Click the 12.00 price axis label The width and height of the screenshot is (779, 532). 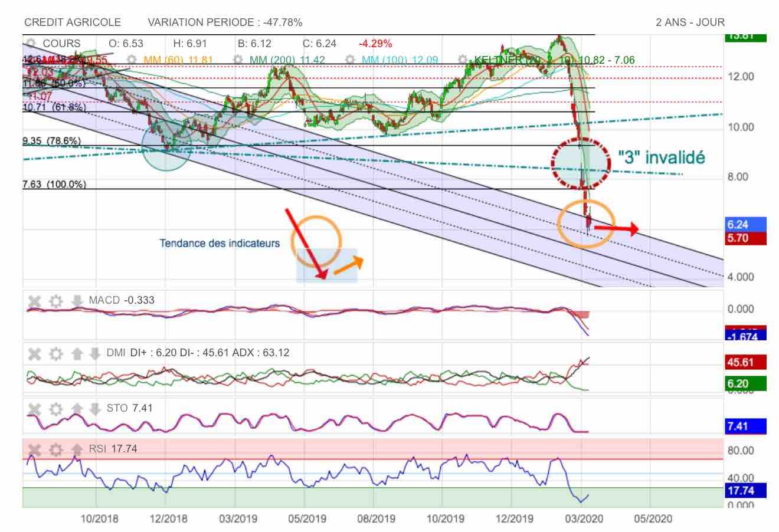coord(741,77)
